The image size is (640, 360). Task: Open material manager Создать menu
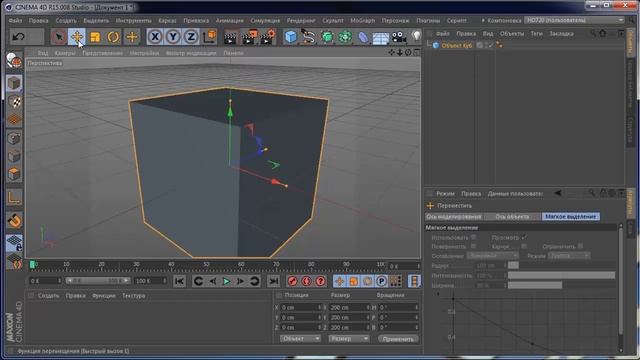(x=49, y=296)
